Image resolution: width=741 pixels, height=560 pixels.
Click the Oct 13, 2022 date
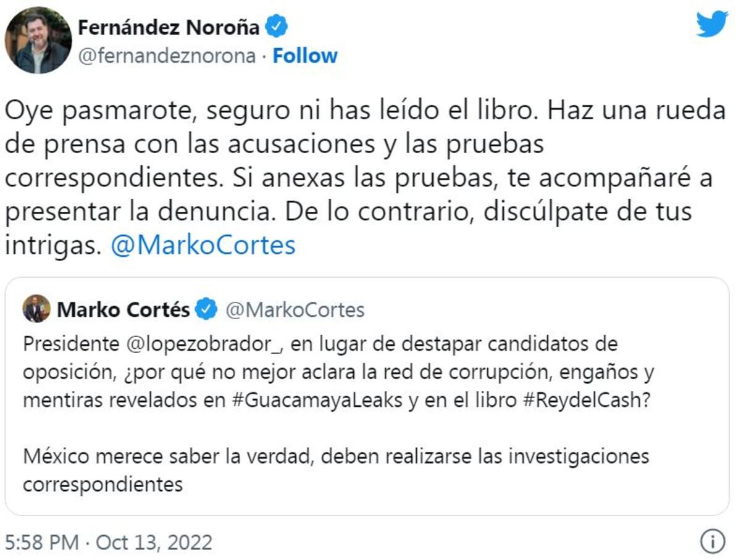point(154,542)
